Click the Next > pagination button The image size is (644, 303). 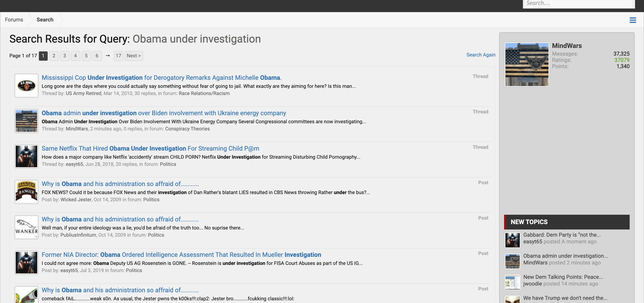coord(134,56)
